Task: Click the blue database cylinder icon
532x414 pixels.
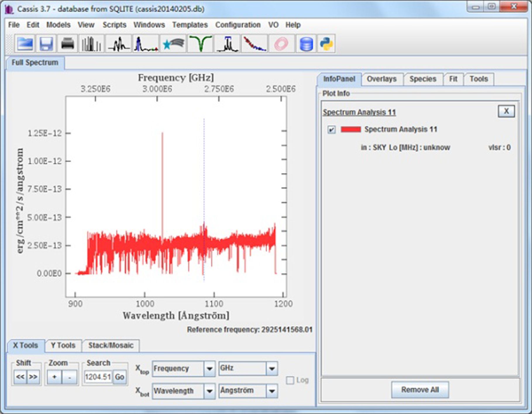Action: [x=306, y=44]
